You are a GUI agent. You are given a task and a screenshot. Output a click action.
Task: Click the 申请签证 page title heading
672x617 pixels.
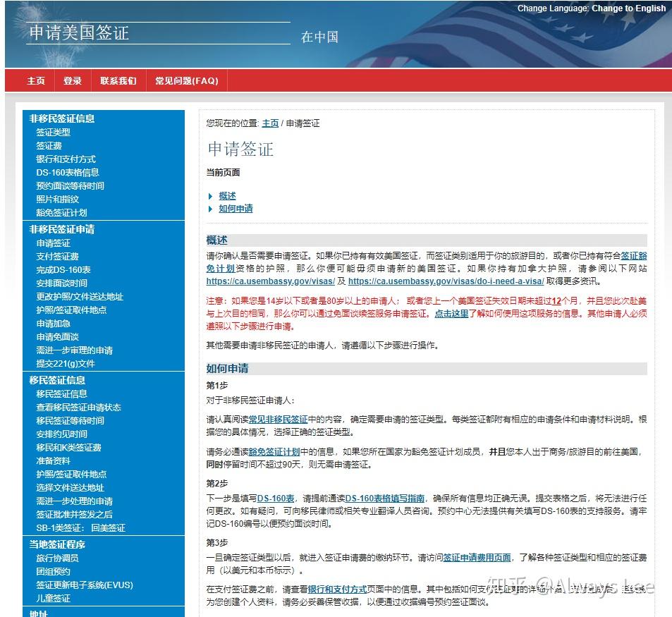pos(240,149)
